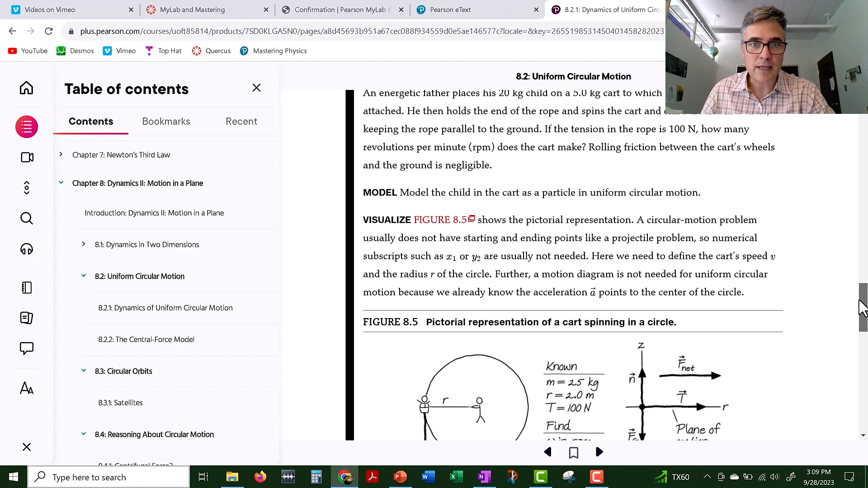868x488 pixels.
Task: Open the FIGURE 8.5 link in the text
Action: [x=441, y=220]
